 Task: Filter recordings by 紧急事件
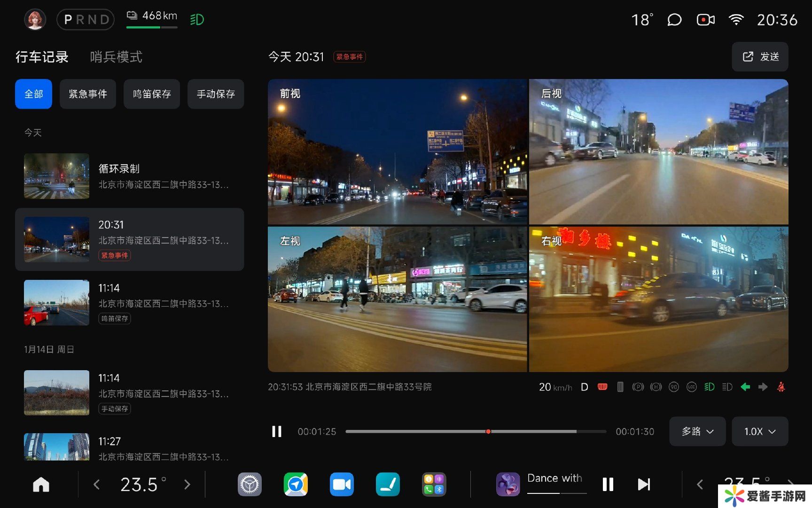88,94
